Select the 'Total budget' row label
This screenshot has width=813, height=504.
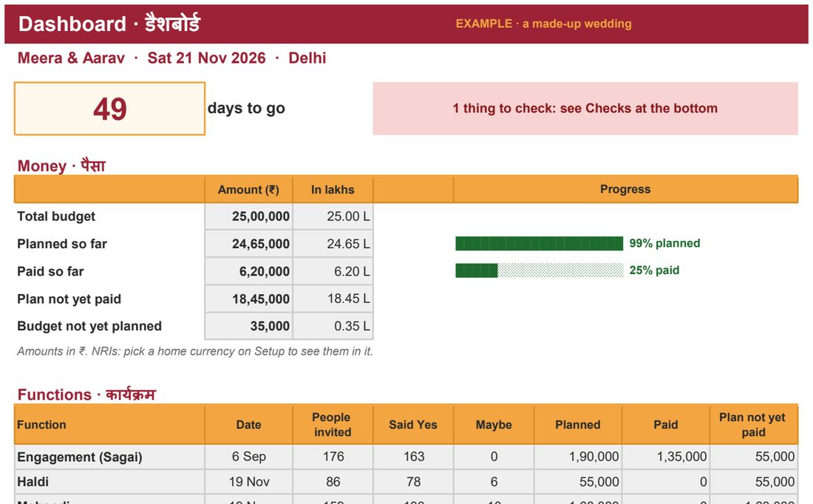click(56, 217)
